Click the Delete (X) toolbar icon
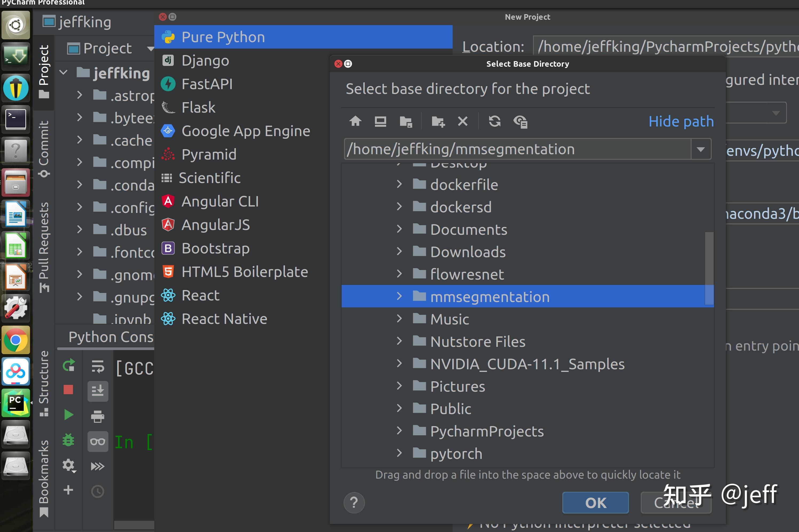This screenshot has height=532, width=799. pyautogui.click(x=463, y=121)
